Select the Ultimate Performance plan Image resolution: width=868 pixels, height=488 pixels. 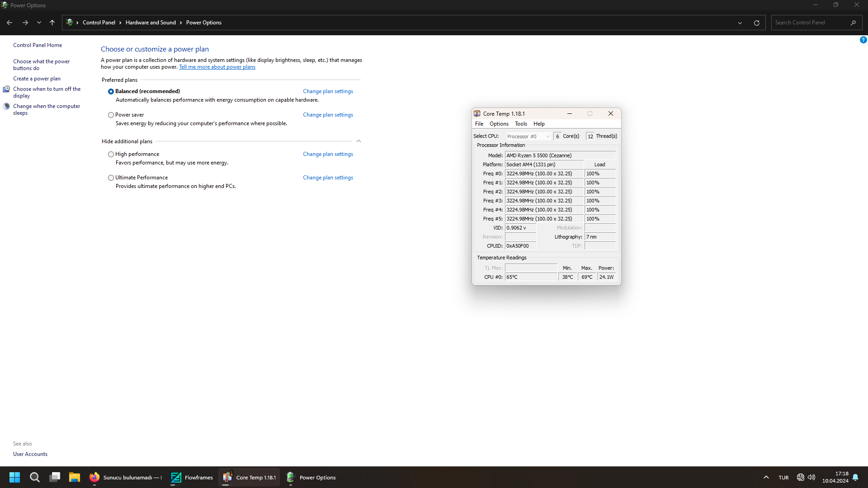[x=111, y=178]
